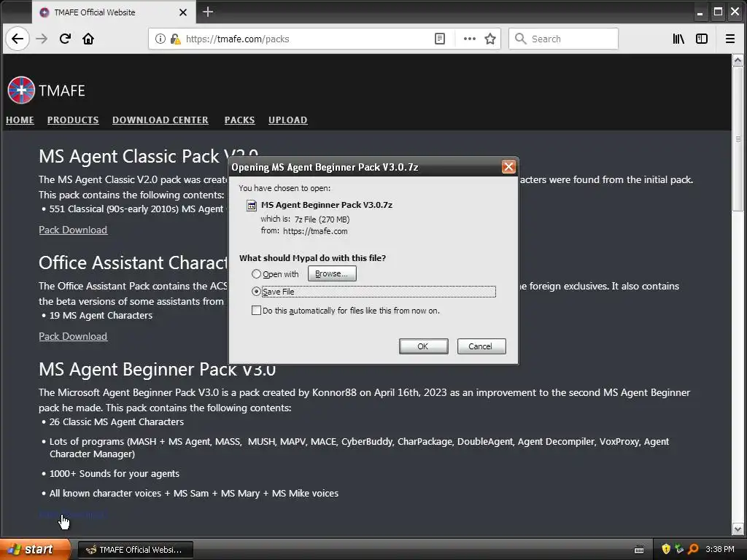The height and width of the screenshot is (560, 747).
Task: Toggle reader view in address bar
Action: 440,39
